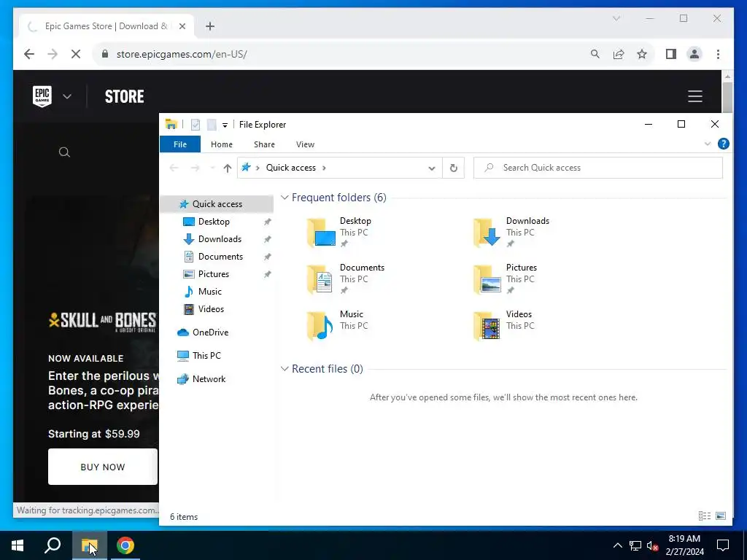Click the Buy Now button
The height and width of the screenshot is (560, 747).
102,467
